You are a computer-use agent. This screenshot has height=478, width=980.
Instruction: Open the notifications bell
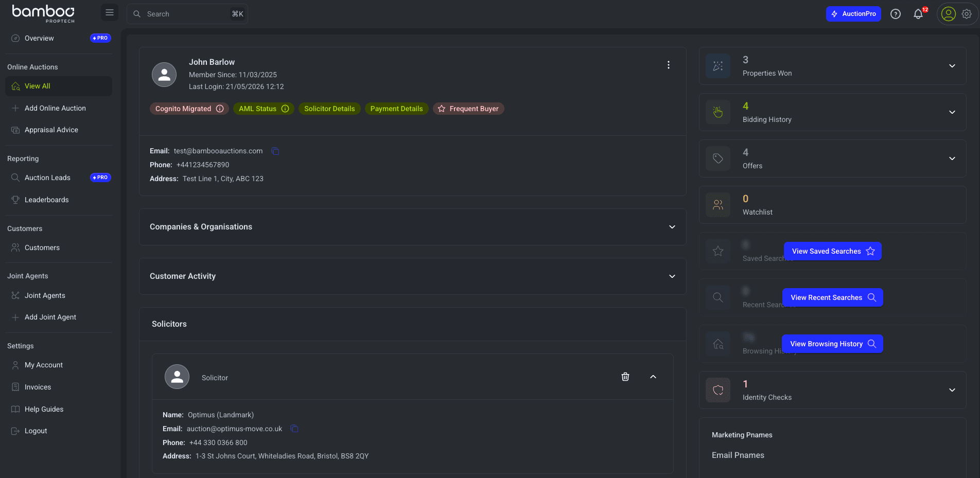[918, 14]
